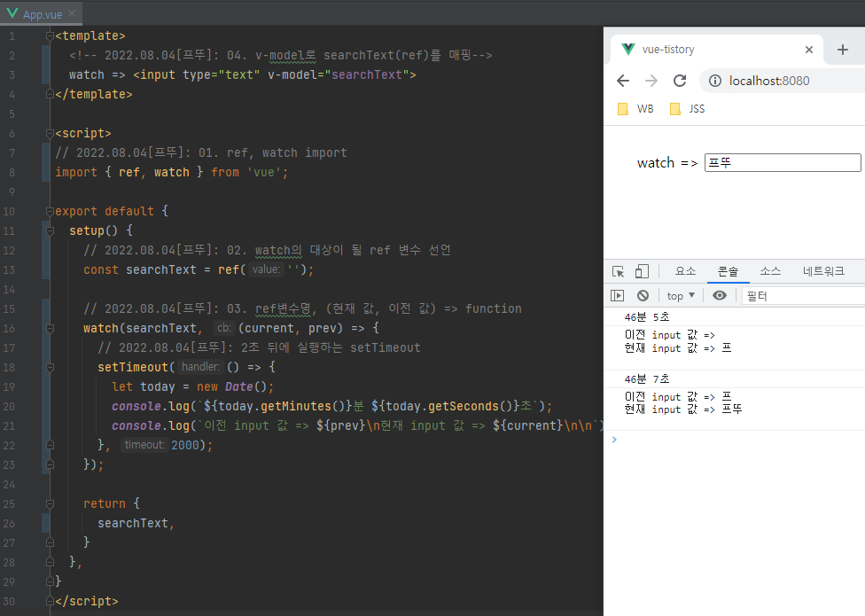Collapse the setup() function fold
Screen dimensions: 865x616
click(x=51, y=230)
